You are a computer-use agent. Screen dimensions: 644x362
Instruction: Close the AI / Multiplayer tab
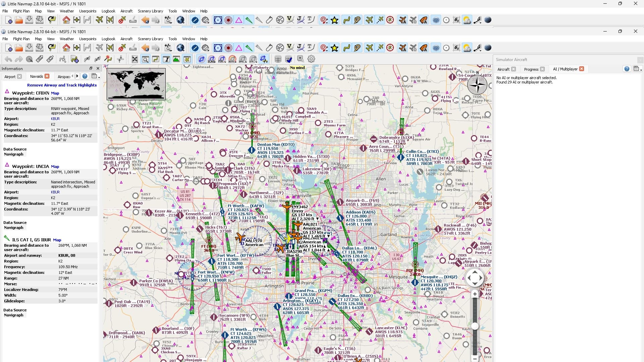582,69
